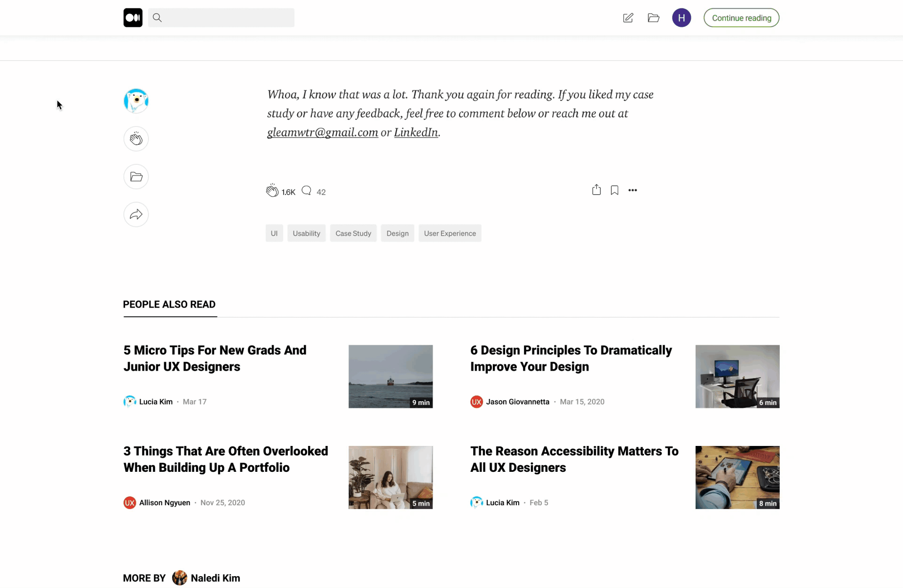Open the folder icon in top bar

[x=653, y=18]
